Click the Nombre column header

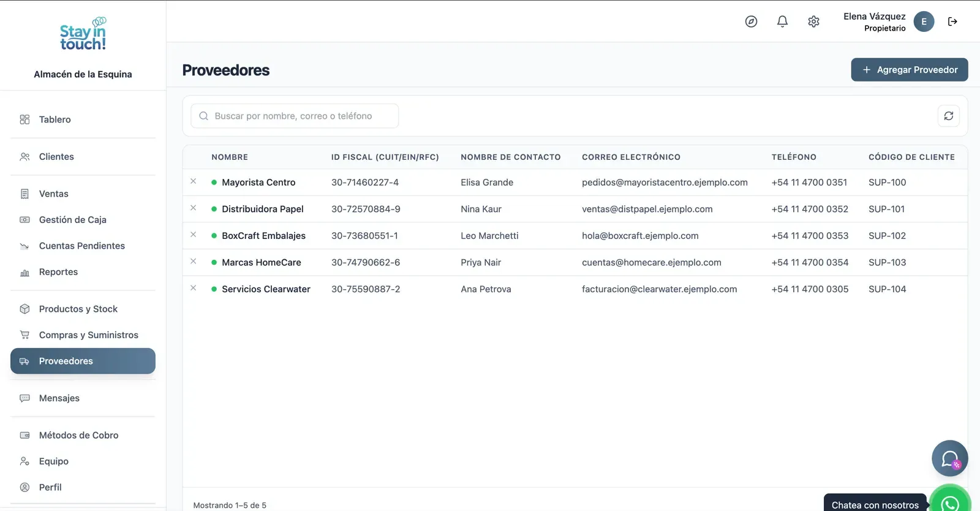230,157
